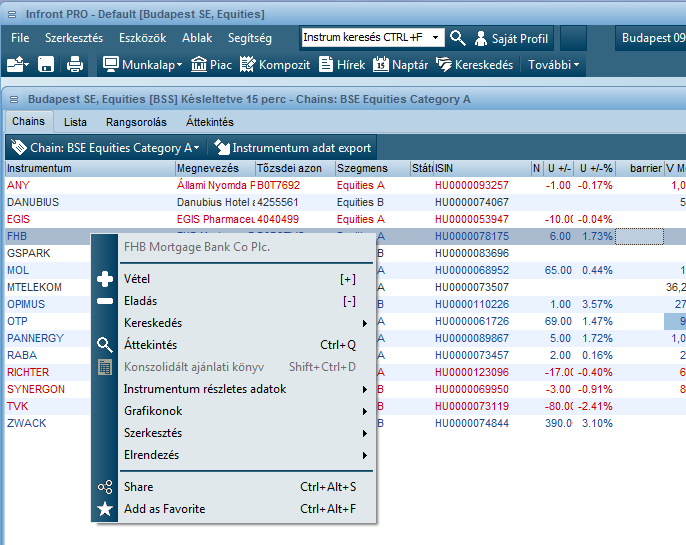This screenshot has height=545, width=686.
Task: Open the Munkalap dropdown
Action: 142,65
